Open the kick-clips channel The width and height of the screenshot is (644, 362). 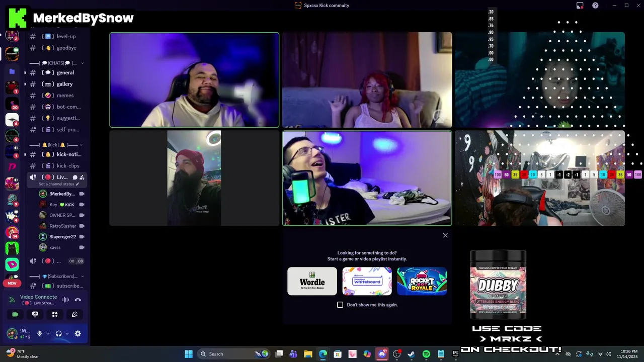click(x=57, y=165)
